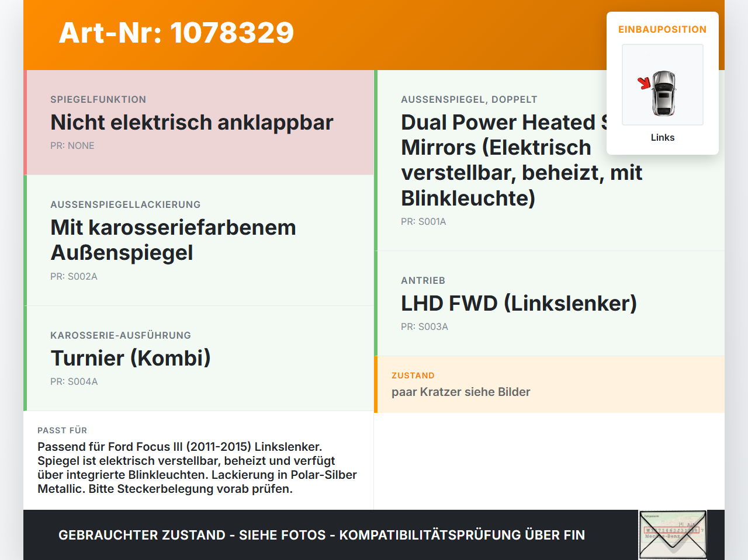Image resolution: width=748 pixels, height=560 pixels.
Task: Click the AUSSENSPIEGEL, DOPPELT label
Action: click(469, 99)
